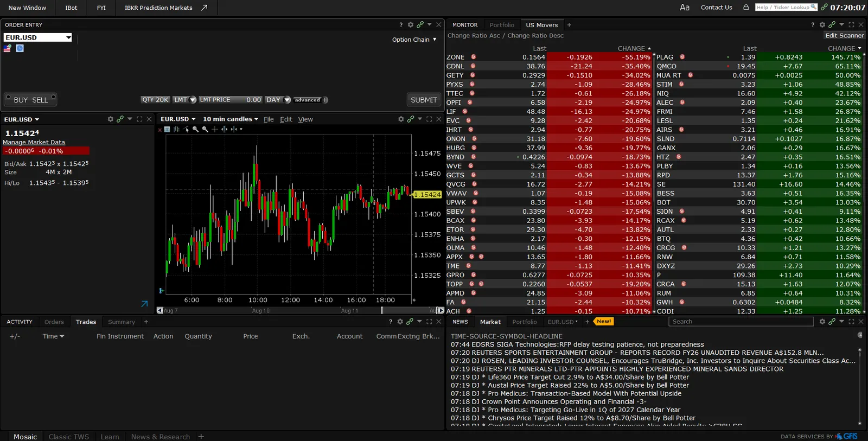
Task: Open the font size Aa control
Action: [x=685, y=7]
